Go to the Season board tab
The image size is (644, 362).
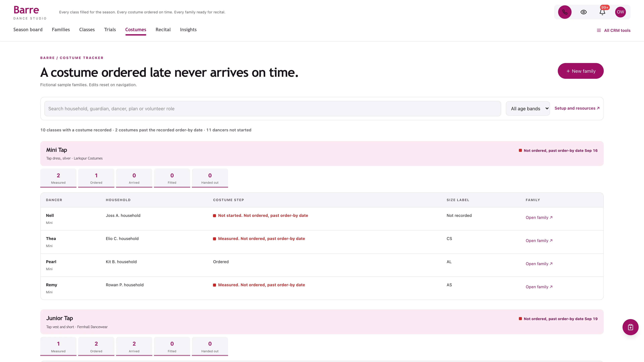coord(28,29)
